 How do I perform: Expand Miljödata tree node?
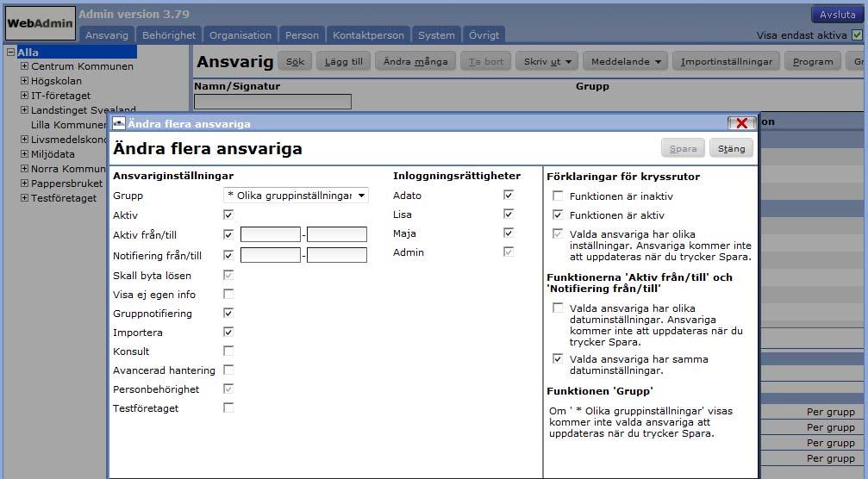click(x=24, y=153)
